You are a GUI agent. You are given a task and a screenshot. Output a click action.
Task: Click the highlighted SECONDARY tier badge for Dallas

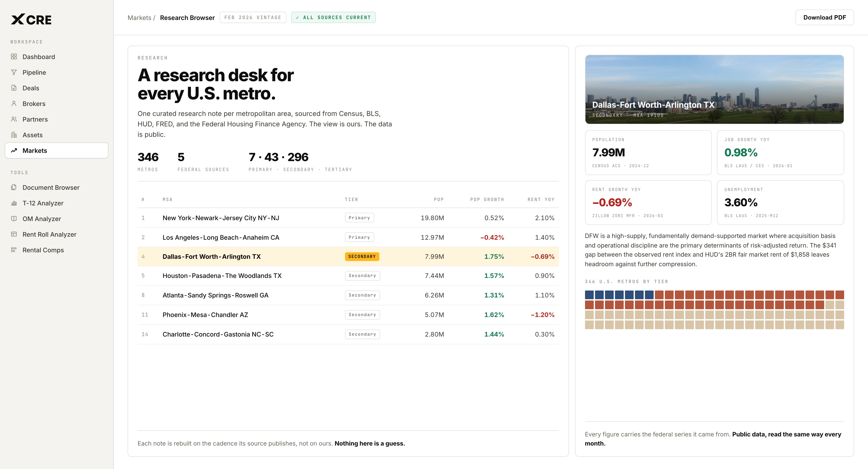tap(362, 257)
